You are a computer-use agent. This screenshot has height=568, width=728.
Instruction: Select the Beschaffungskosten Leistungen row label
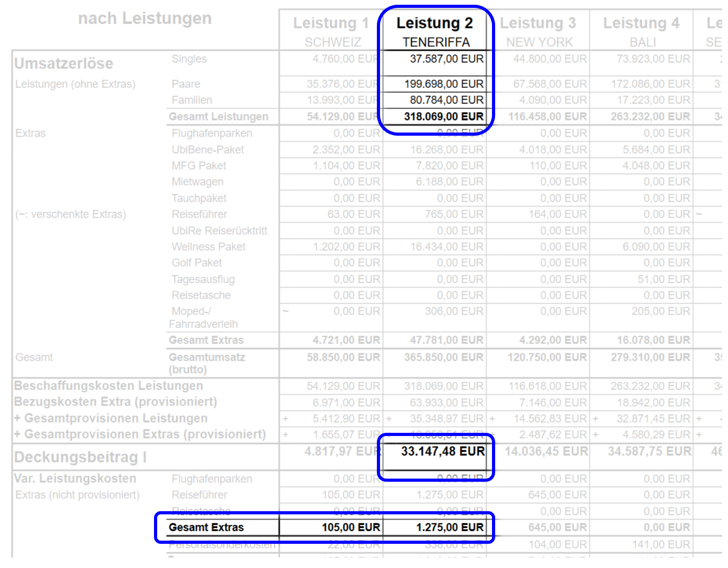tap(108, 386)
